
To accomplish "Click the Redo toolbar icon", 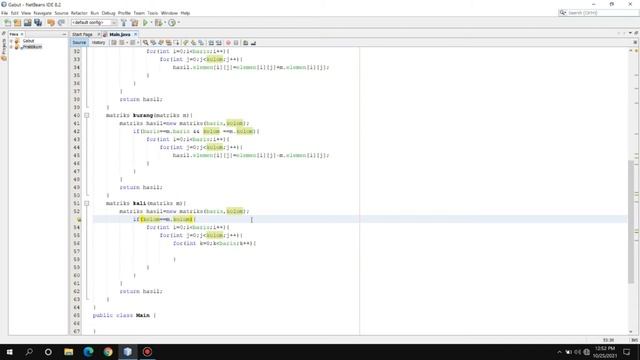I will pos(61,22).
